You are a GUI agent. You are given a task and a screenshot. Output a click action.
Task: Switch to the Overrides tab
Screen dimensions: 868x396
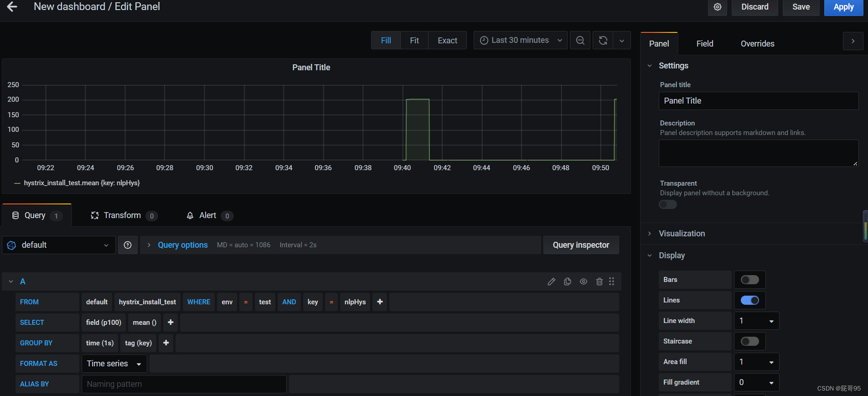(757, 44)
